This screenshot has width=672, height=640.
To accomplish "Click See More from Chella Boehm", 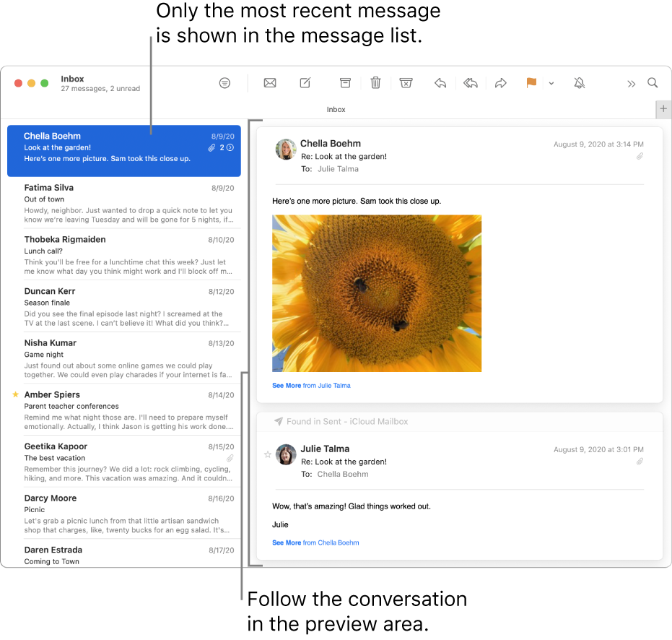I will [315, 542].
